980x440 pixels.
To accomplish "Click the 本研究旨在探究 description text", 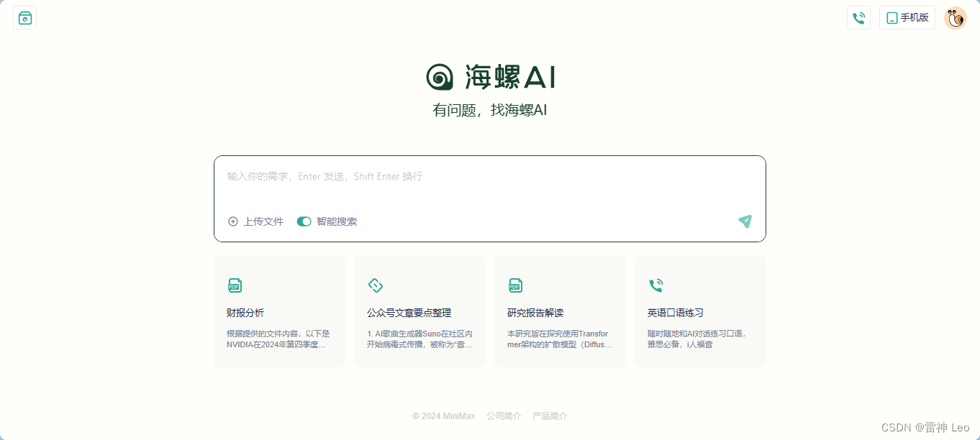I will click(560, 339).
